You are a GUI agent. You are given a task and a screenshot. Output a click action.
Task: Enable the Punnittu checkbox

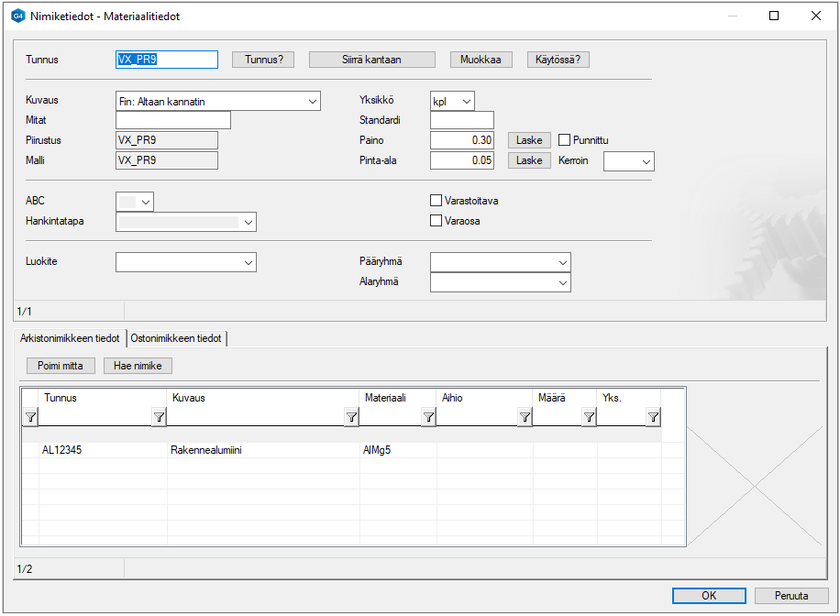[565, 140]
